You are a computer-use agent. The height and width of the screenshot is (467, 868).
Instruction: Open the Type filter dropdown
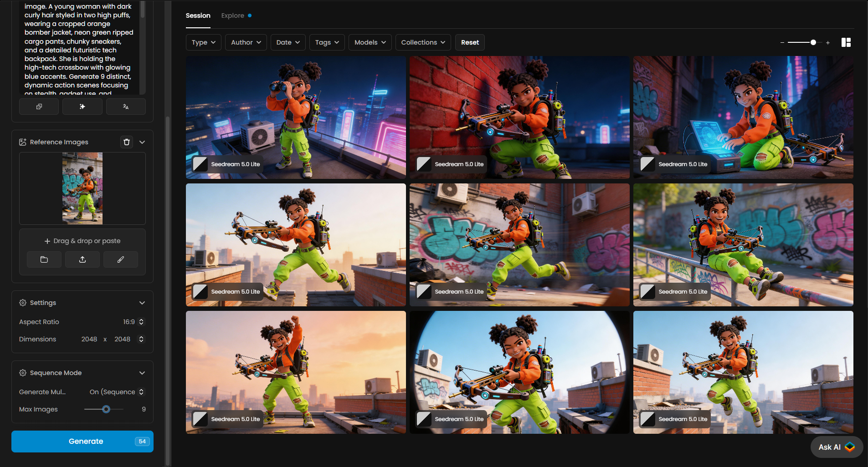click(203, 42)
